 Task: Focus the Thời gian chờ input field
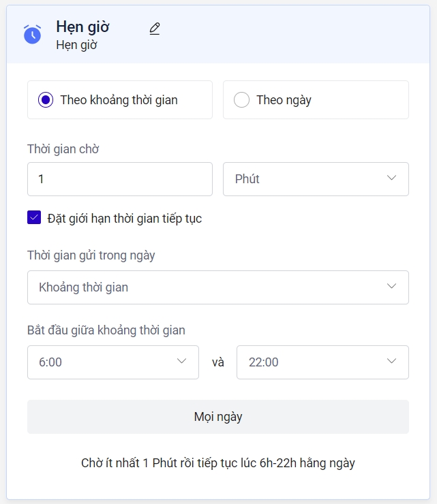point(120,179)
